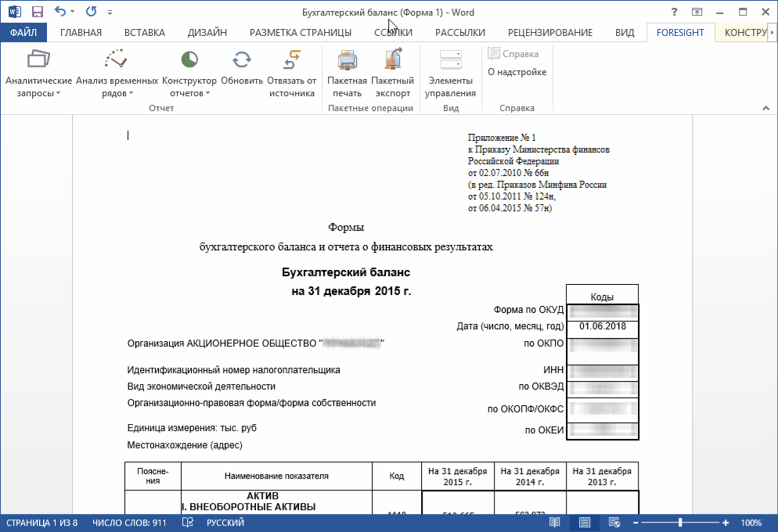This screenshot has width=778, height=532.
Task: Click the zoom slider handle
Action: click(x=680, y=523)
